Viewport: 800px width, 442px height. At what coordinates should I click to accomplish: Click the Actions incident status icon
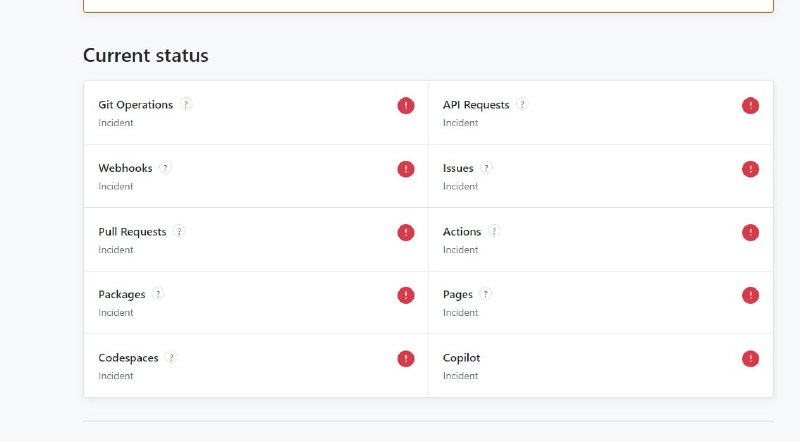tap(750, 232)
